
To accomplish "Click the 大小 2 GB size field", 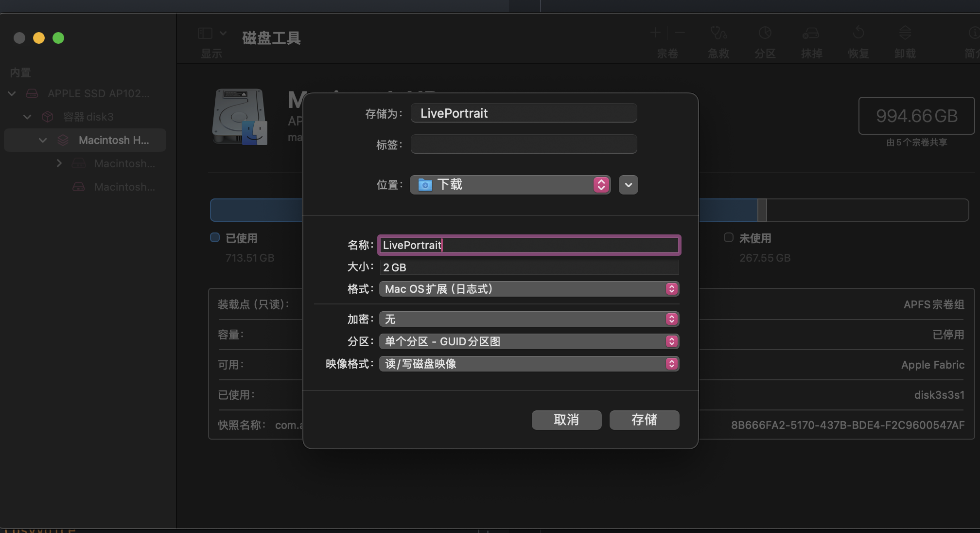I will coord(529,267).
